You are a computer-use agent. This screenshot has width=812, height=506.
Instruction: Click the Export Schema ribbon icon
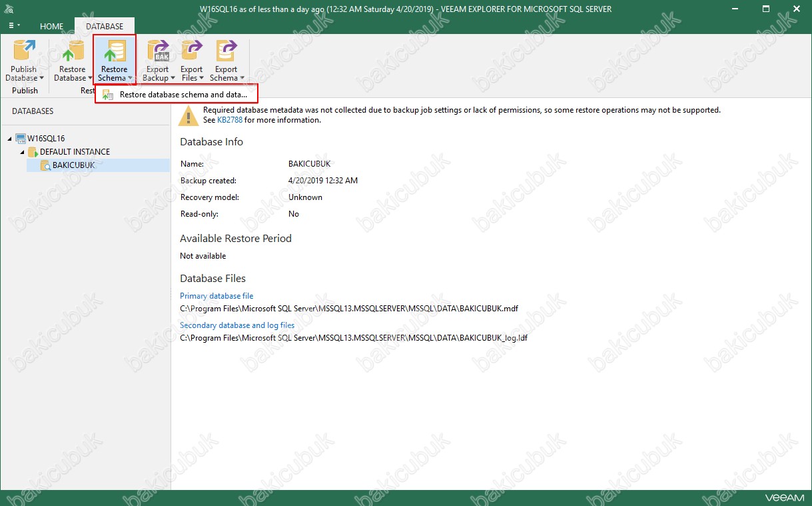point(226,51)
